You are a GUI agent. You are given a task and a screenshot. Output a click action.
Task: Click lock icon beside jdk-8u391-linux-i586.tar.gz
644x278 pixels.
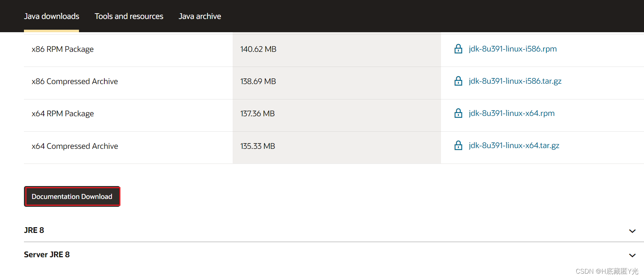(458, 81)
